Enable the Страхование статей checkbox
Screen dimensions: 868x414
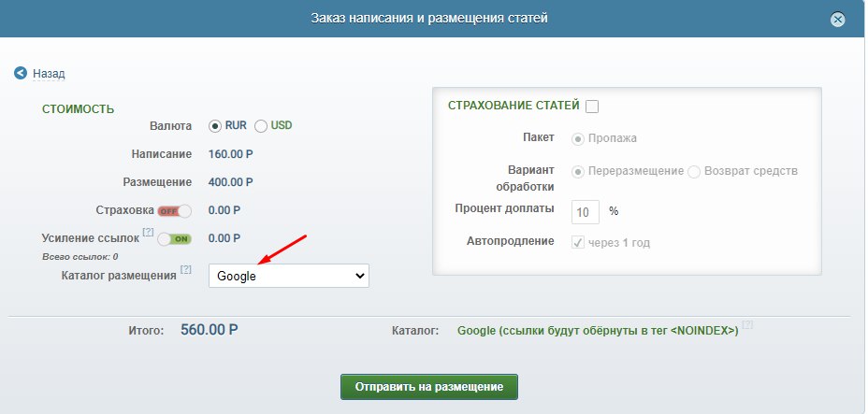click(592, 107)
